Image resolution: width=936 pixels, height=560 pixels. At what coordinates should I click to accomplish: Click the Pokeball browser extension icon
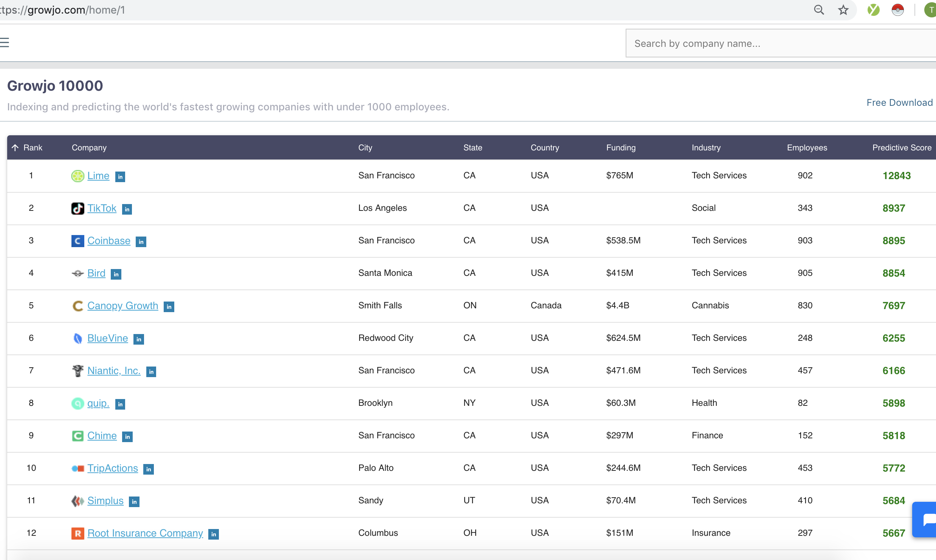(x=897, y=10)
